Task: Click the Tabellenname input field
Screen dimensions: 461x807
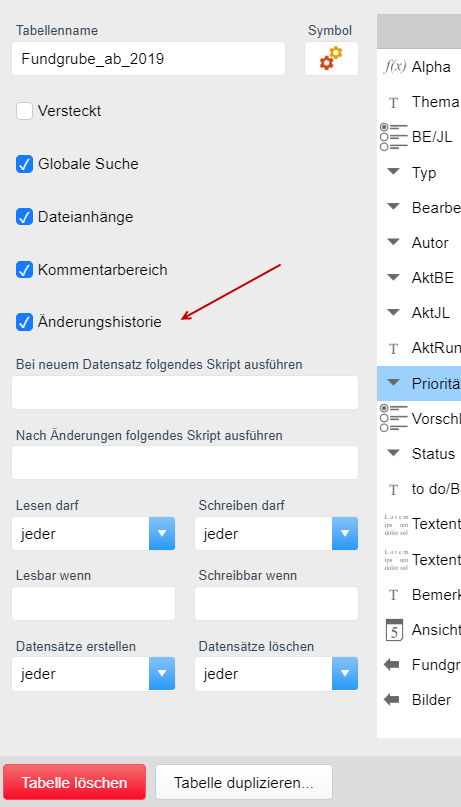Action: point(149,59)
